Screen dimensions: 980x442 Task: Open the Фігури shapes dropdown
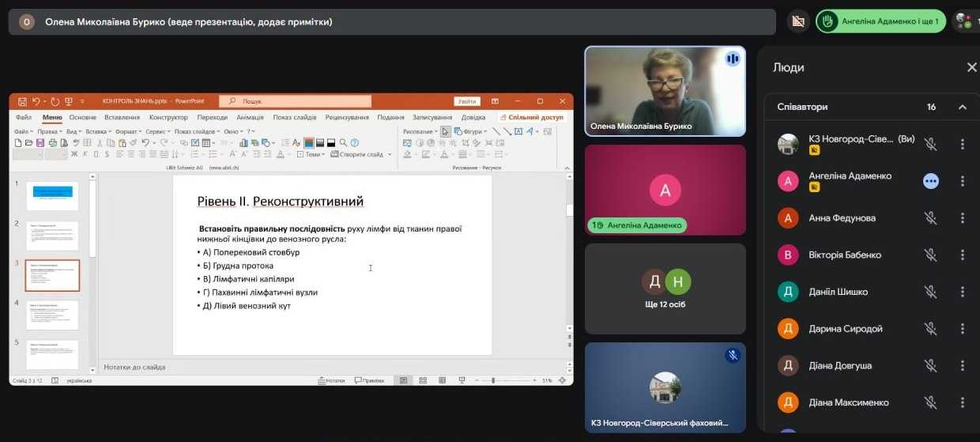[x=471, y=131]
